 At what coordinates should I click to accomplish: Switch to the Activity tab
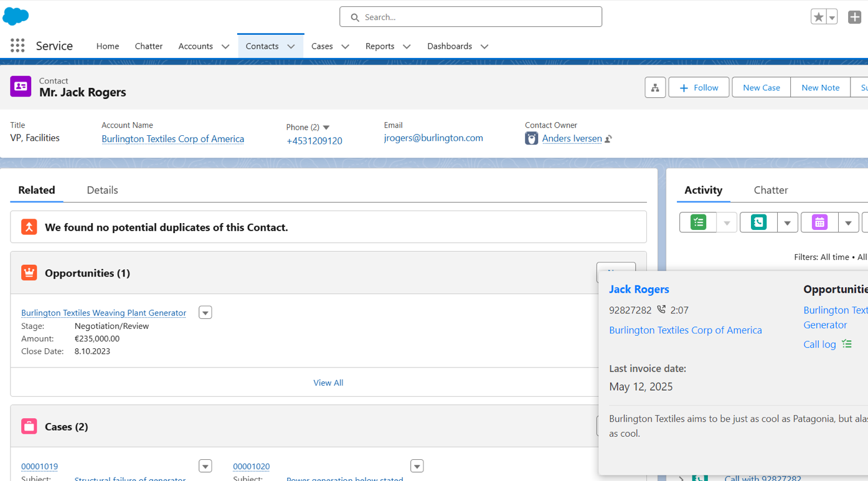[x=704, y=190]
